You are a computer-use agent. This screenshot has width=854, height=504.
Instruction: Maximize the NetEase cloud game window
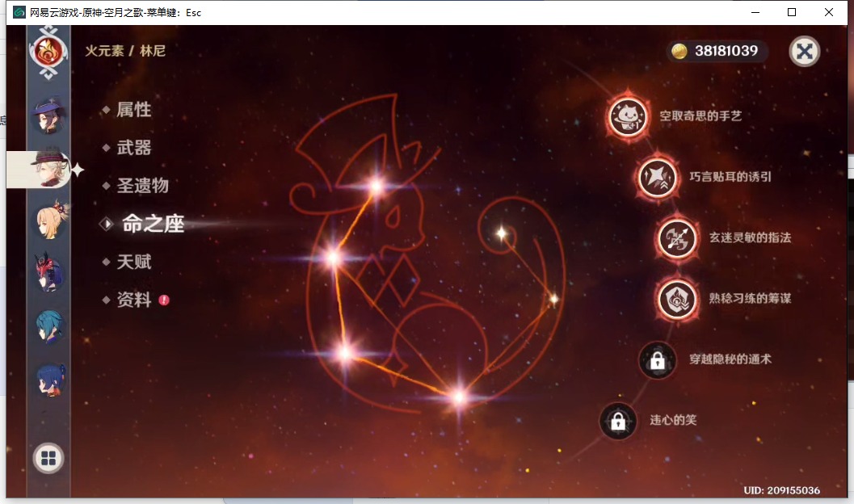(x=792, y=12)
